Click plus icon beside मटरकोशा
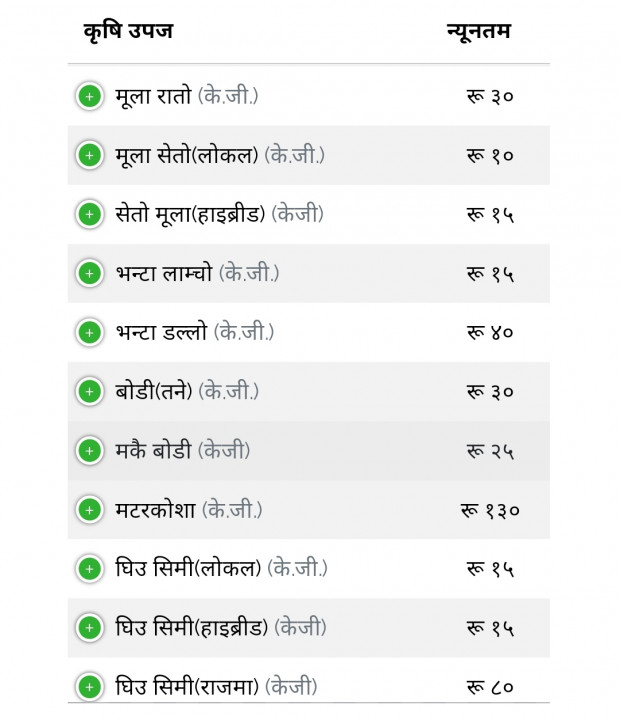Image resolution: width=620 pixels, height=720 pixels. point(90,510)
